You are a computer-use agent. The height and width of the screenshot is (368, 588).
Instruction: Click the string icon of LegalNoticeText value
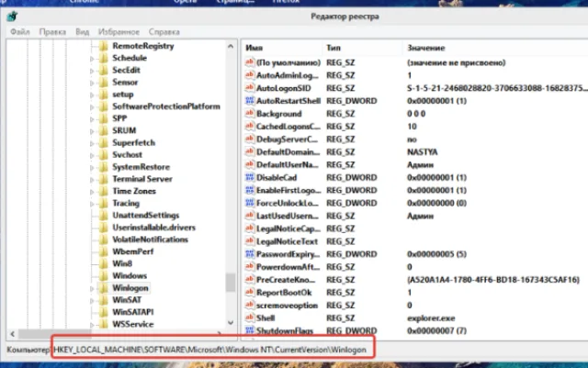click(249, 241)
